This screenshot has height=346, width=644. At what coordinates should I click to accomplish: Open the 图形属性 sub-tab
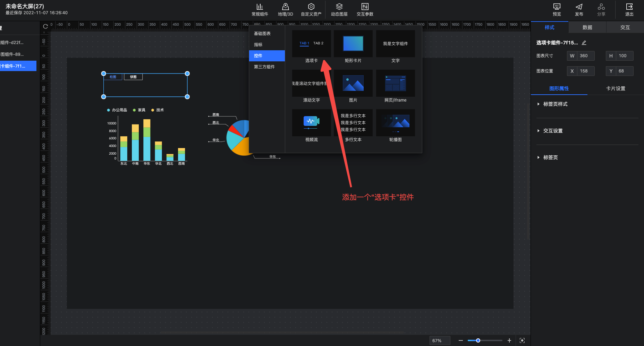pyautogui.click(x=559, y=88)
